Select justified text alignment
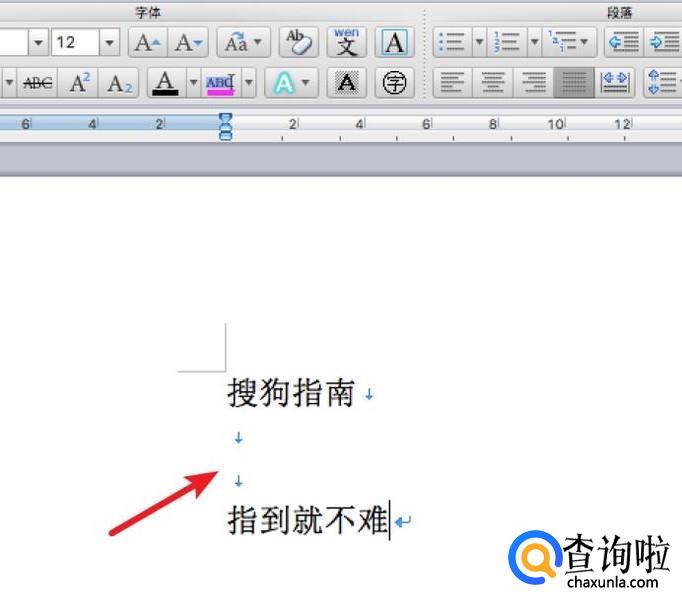Viewport: 682px width, 613px height. pos(574,82)
